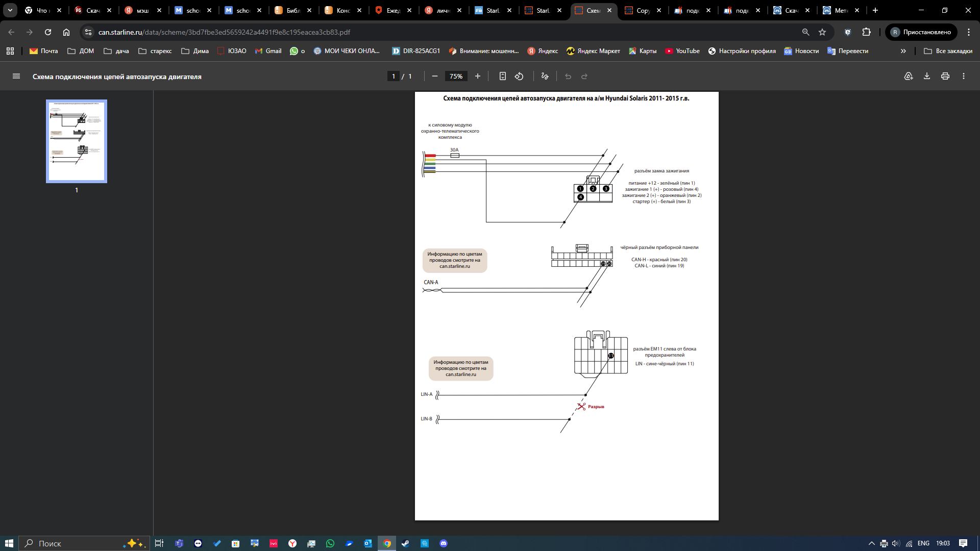Save PDF to Google Drive

[x=909, y=77]
